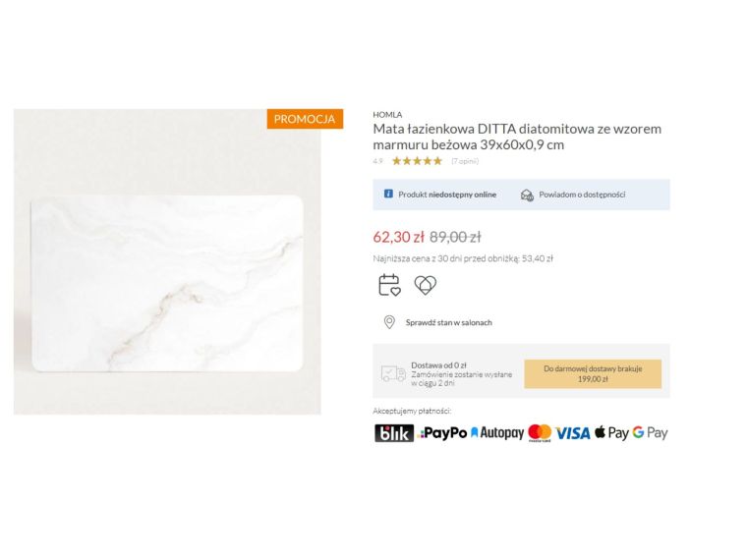Image resolution: width=747 pixels, height=560 pixels.
Task: Add product to wishlist via heart icon
Action: pos(426,285)
